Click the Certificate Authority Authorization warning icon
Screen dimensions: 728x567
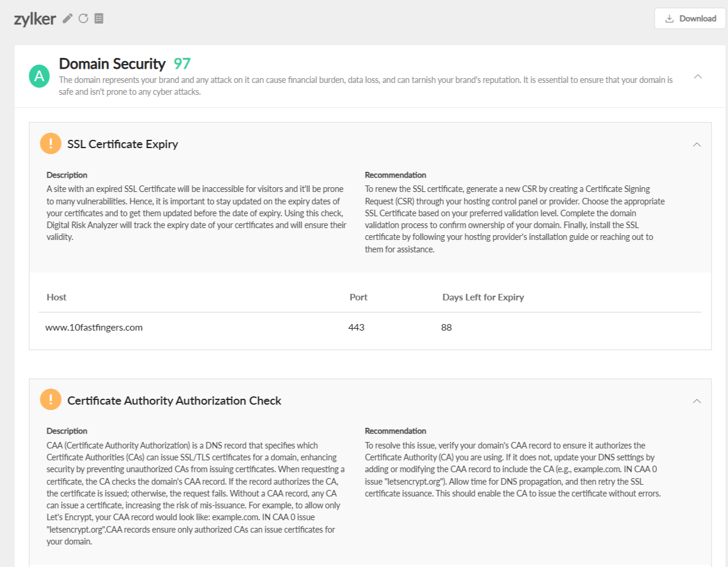[x=50, y=400]
